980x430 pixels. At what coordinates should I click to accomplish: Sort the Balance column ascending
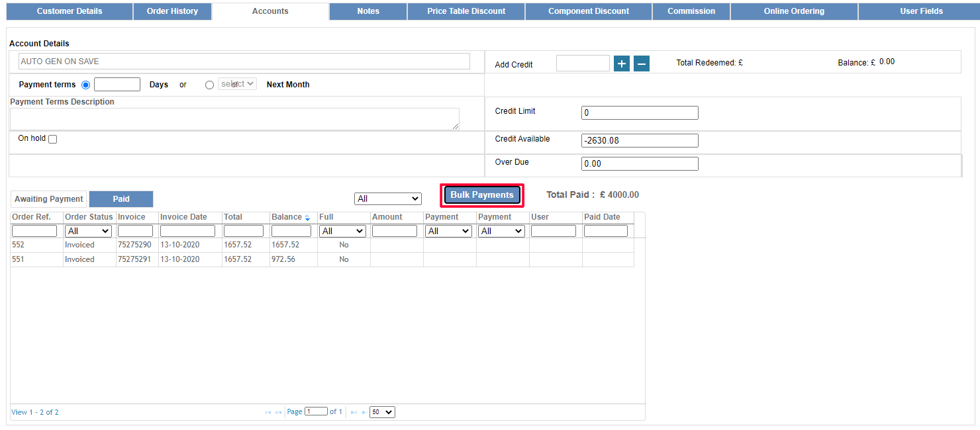(307, 215)
